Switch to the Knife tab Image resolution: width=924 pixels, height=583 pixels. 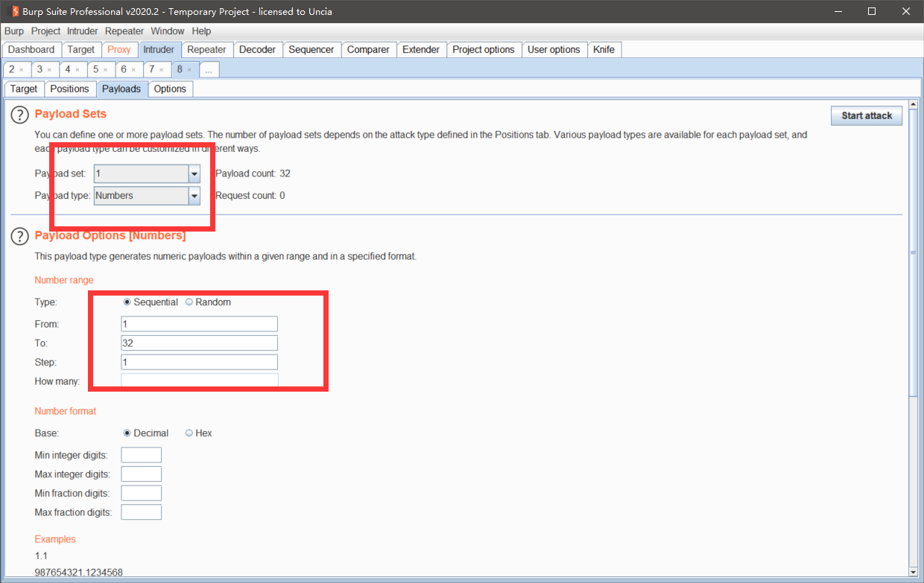pyautogui.click(x=604, y=50)
